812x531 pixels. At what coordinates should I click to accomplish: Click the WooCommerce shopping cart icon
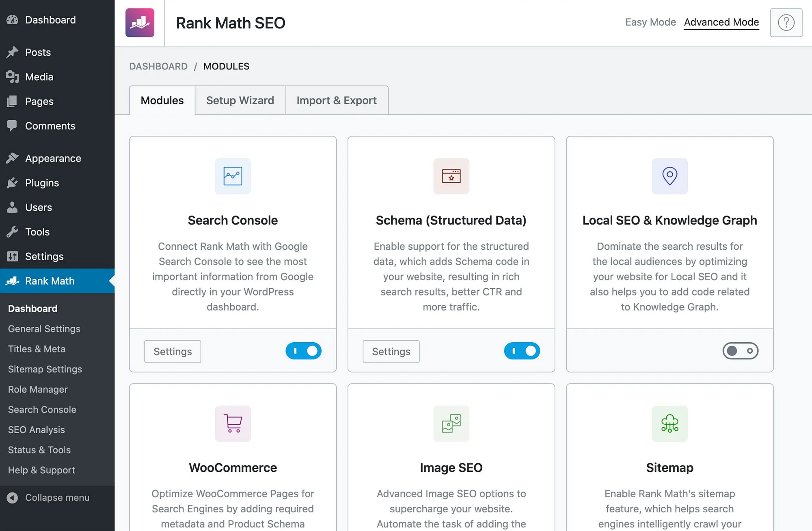tap(233, 423)
